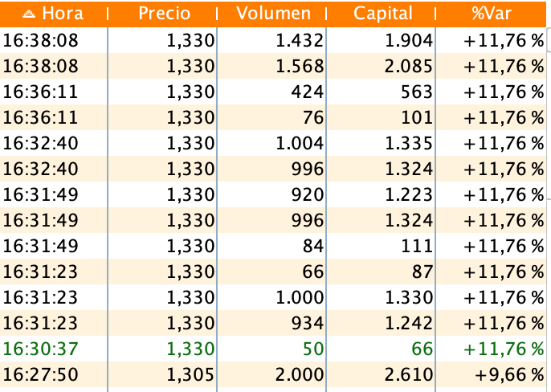Click column divider between Precio and Volumen headers

coord(217,14)
